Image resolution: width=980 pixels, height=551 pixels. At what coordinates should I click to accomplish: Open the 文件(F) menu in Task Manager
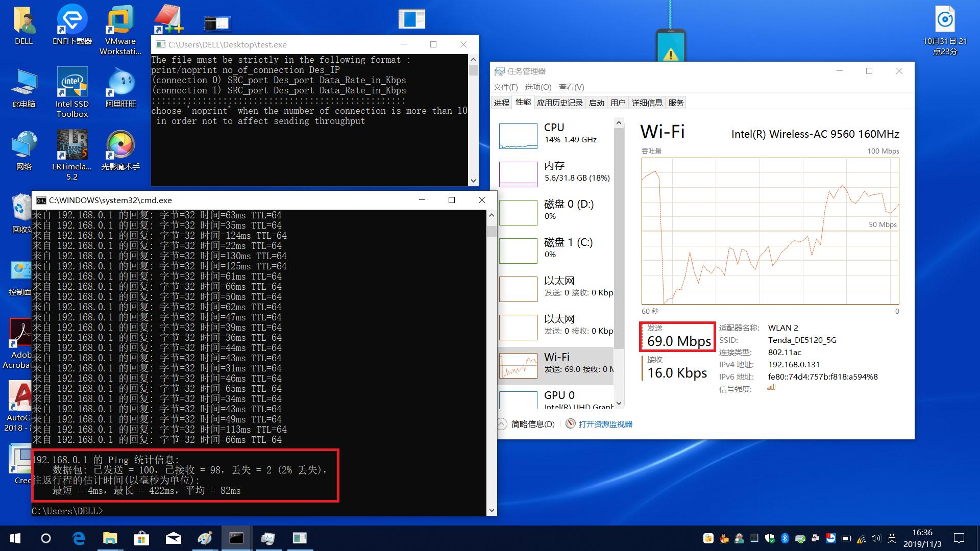[505, 87]
